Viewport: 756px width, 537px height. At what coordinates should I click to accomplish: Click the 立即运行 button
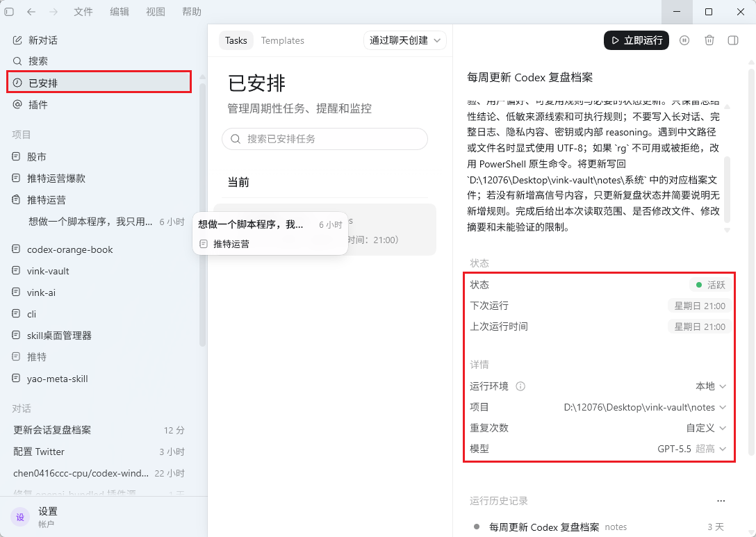[x=636, y=40]
